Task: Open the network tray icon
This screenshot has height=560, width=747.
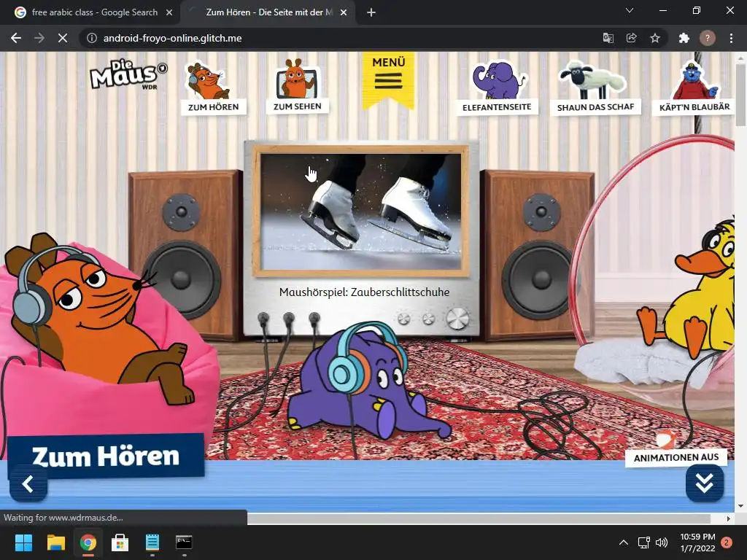Action: tap(643, 542)
